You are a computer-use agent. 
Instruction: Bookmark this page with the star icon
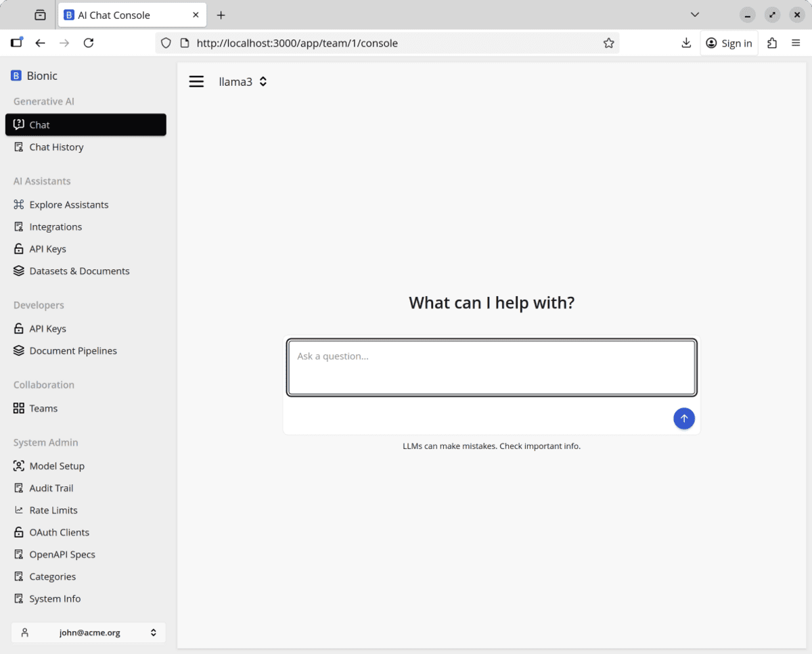coord(608,43)
